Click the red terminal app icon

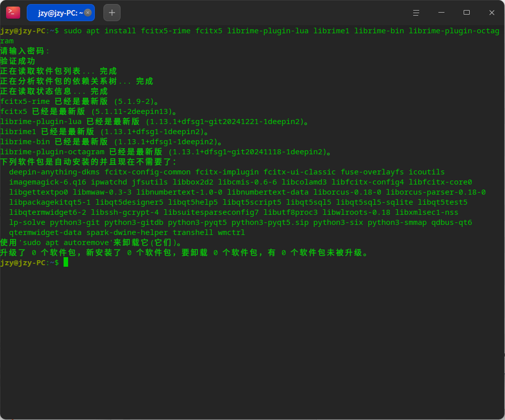point(13,13)
